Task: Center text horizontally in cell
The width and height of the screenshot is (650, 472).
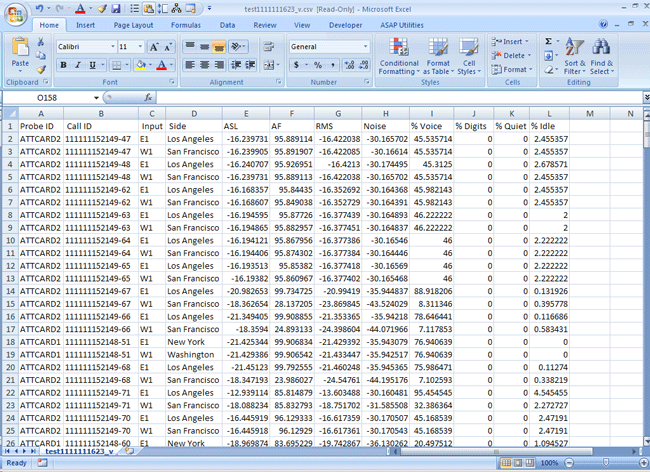Action: coord(204,65)
